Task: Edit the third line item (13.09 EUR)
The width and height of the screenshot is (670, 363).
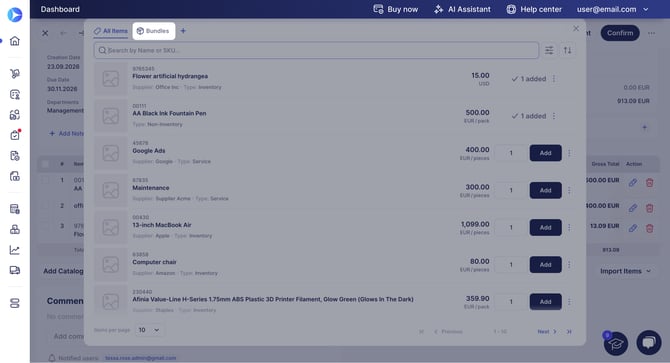Action: 633,228
